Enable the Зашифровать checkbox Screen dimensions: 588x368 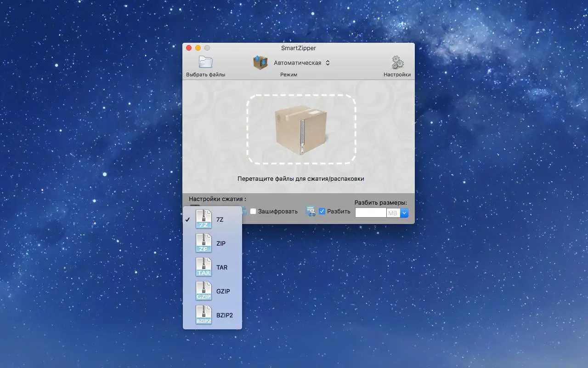coord(253,211)
